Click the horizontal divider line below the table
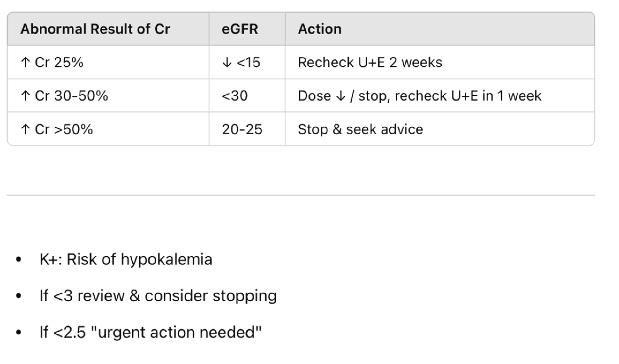 (301, 195)
